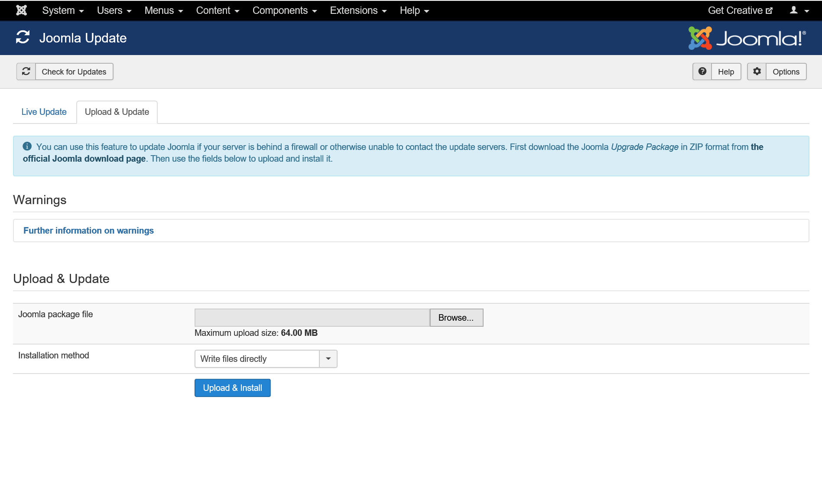Viewport: 822px width, 504px height.
Task: Click the question mark Help icon
Action: pos(702,72)
